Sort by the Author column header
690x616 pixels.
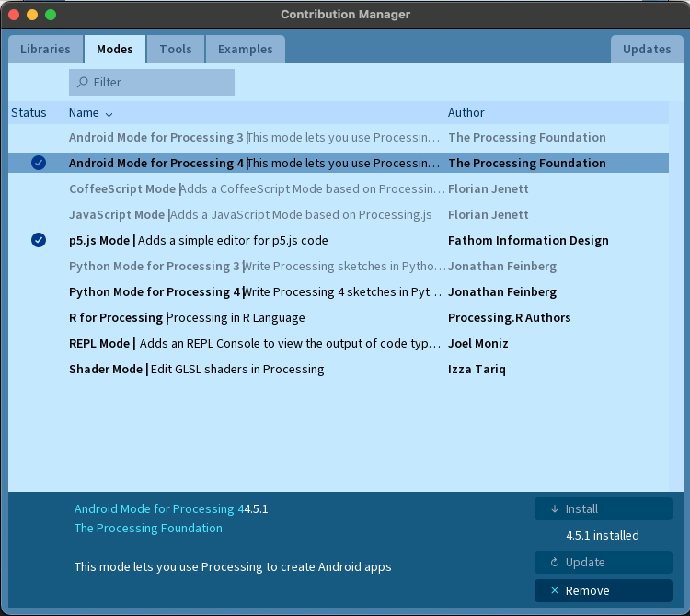coord(466,113)
